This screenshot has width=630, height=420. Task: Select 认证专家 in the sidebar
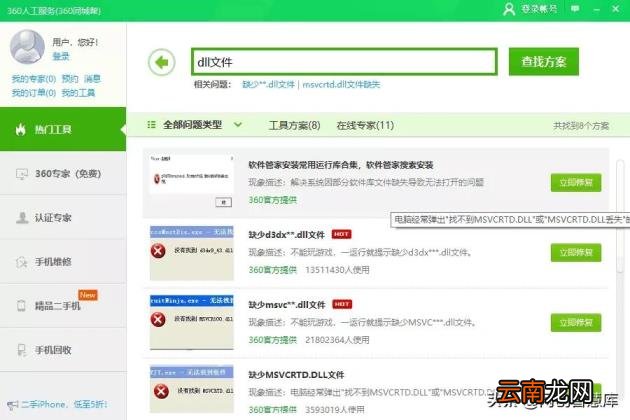click(63, 217)
